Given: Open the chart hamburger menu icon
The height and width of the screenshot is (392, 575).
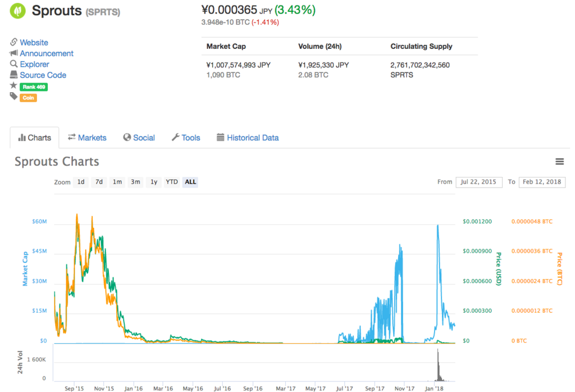Looking at the screenshot, I should 559,161.
